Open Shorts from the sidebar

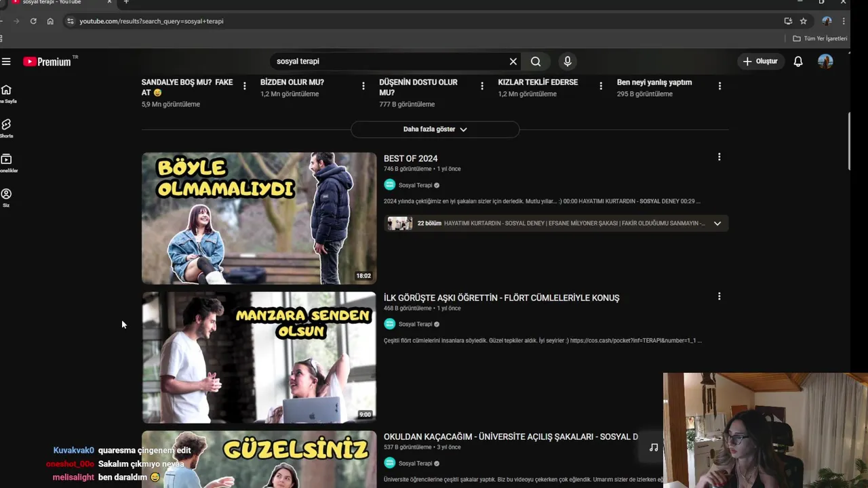(7, 128)
